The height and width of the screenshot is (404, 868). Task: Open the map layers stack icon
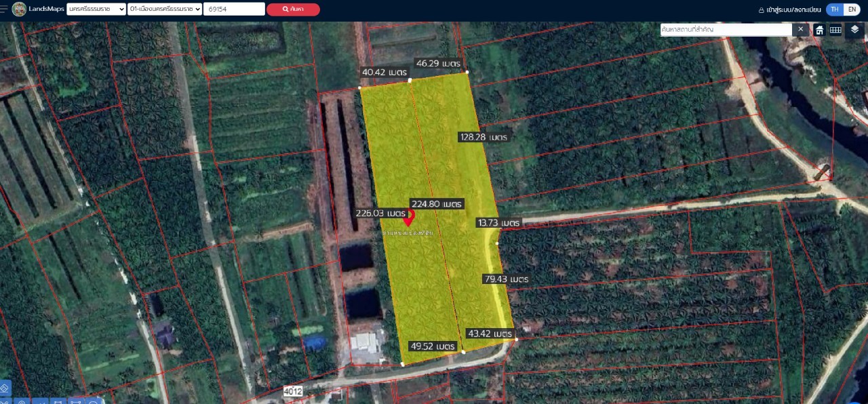854,30
